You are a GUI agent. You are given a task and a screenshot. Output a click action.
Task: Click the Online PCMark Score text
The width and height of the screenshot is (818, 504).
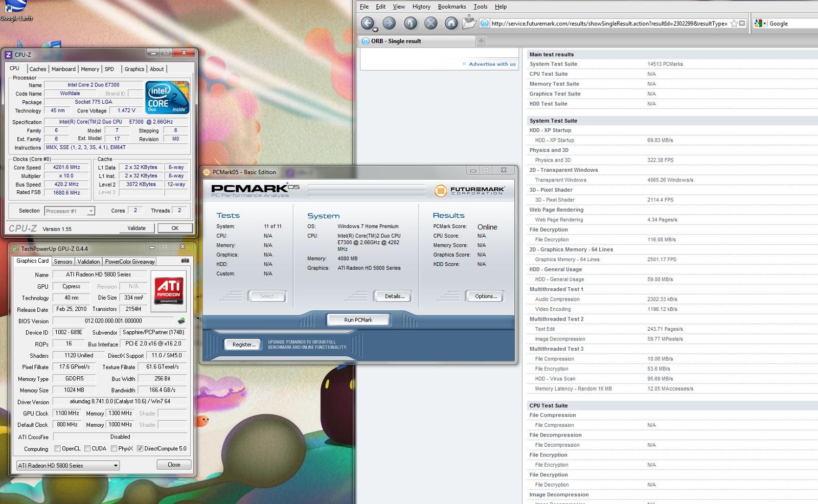[x=487, y=227]
